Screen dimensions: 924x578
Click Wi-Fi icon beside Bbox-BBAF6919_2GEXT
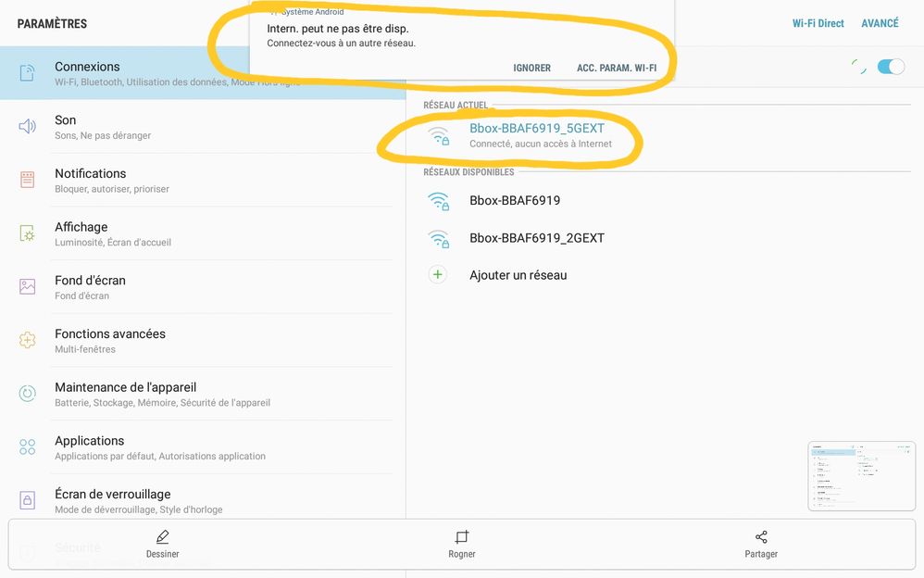[x=439, y=239]
